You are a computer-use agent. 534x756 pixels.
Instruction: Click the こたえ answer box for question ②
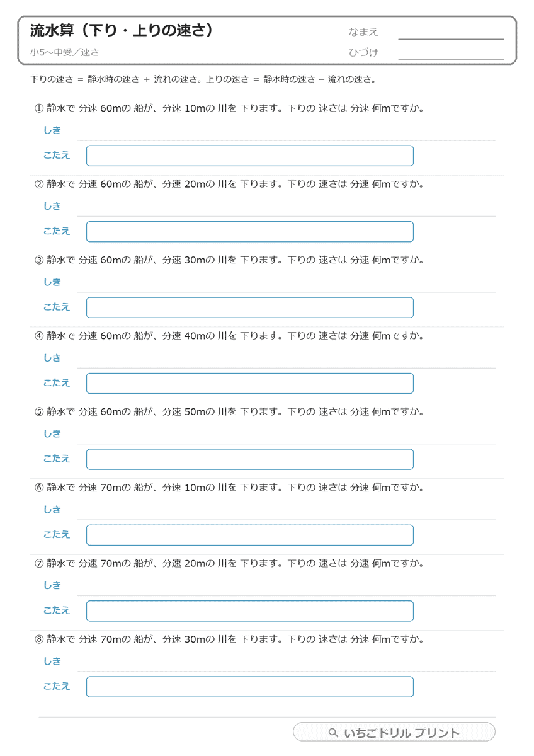click(250, 231)
